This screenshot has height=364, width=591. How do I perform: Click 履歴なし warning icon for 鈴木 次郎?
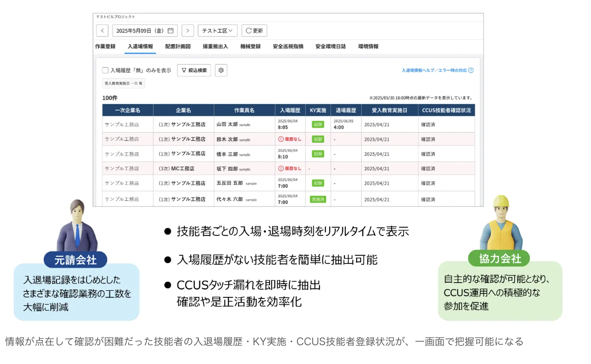coord(281,139)
